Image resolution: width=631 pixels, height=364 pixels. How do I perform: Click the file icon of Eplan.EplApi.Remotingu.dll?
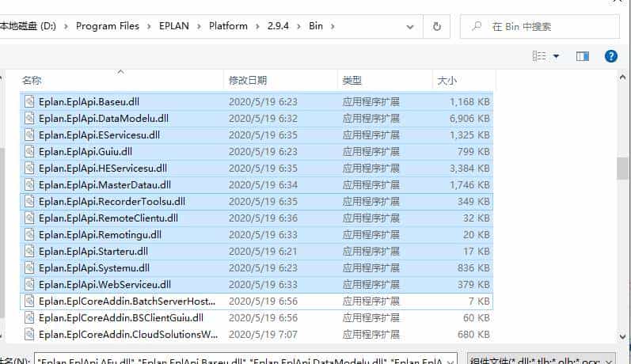click(29, 234)
